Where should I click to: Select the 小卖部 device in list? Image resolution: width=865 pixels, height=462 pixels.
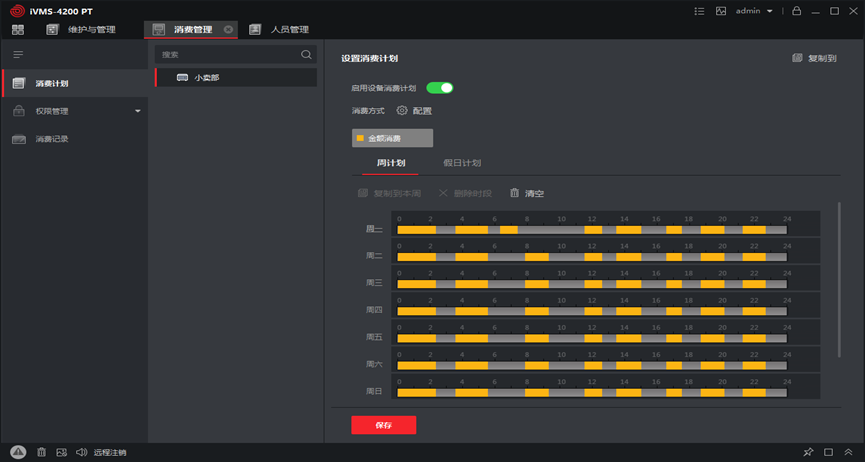click(206, 77)
